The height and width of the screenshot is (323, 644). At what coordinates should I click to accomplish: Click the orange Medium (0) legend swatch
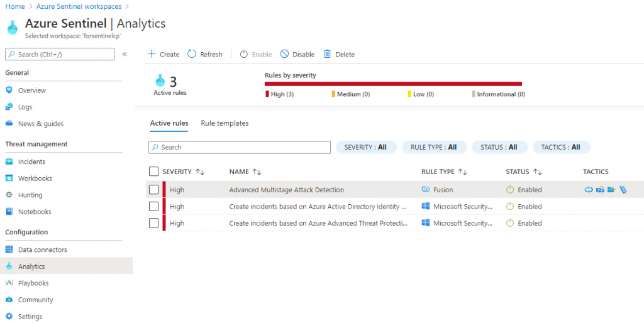click(333, 94)
